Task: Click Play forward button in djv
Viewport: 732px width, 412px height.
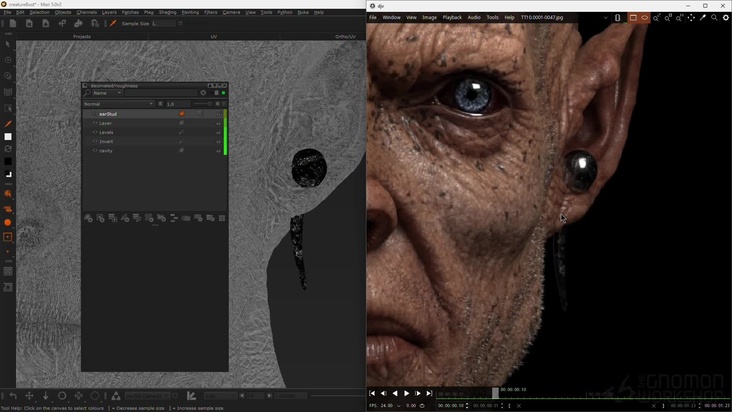Action: click(406, 393)
